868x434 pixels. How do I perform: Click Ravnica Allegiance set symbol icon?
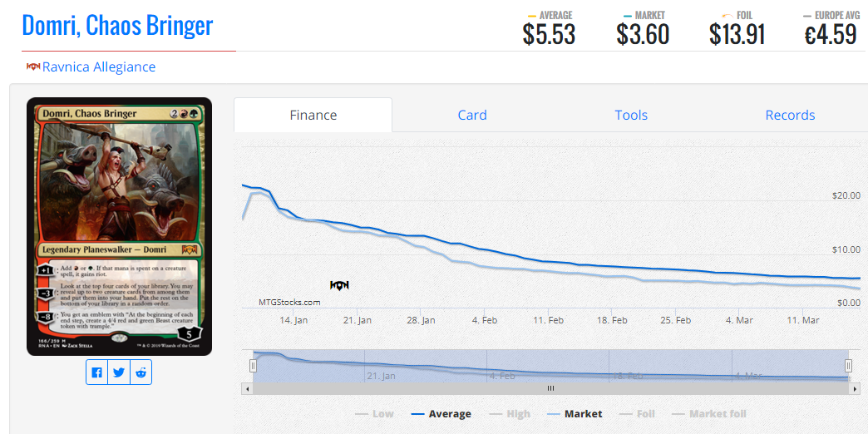(33, 67)
